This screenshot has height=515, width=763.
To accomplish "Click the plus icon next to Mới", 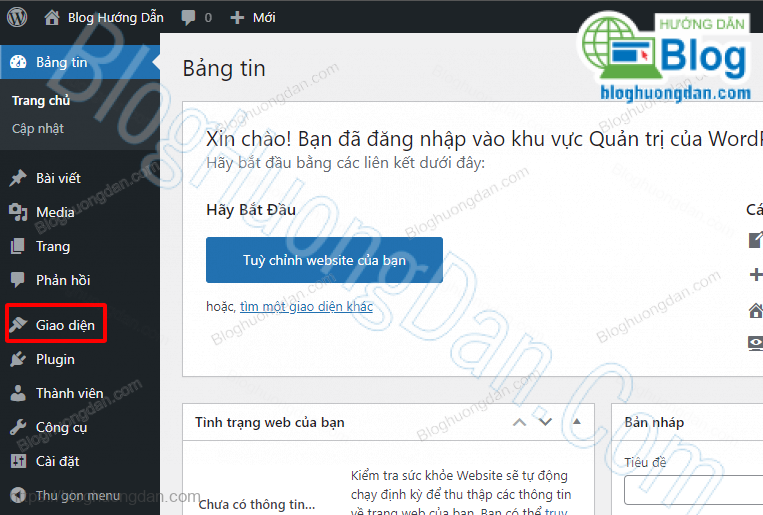I will pos(237,18).
